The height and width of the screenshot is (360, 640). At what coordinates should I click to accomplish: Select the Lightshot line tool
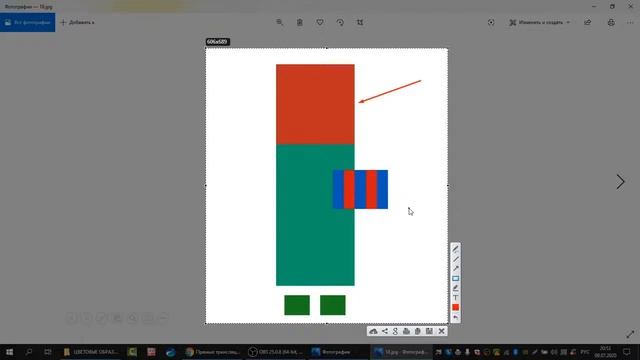[456, 259]
